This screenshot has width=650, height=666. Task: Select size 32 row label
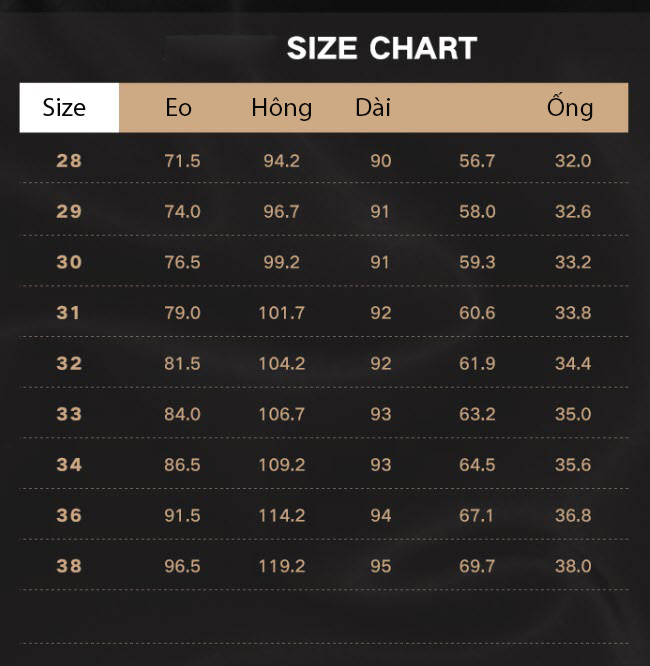[69, 364]
